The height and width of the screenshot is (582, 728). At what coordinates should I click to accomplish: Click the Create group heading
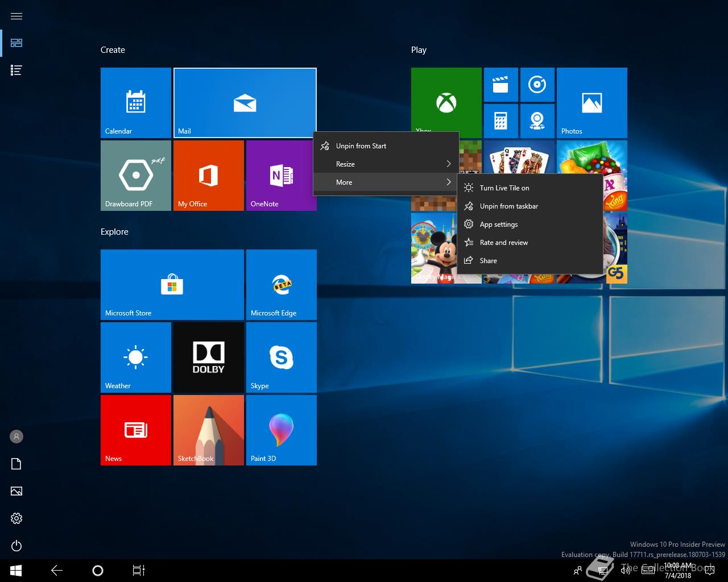[113, 50]
